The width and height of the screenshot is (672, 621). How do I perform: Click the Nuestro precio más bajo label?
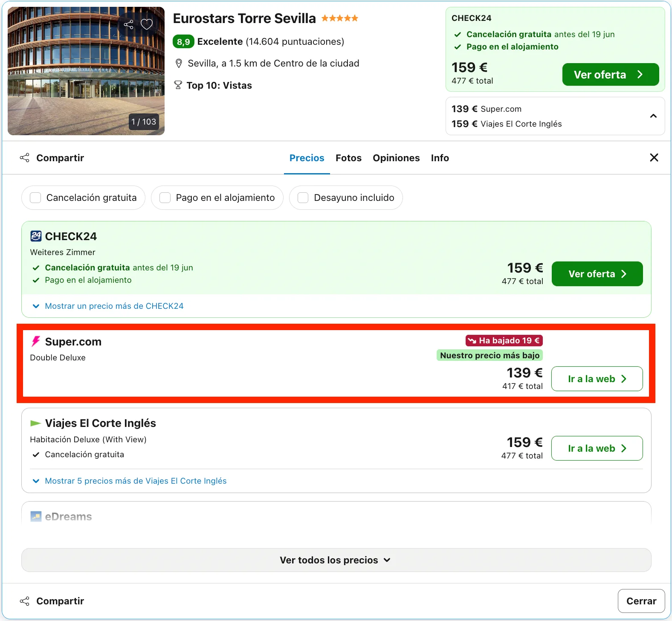pyautogui.click(x=490, y=355)
